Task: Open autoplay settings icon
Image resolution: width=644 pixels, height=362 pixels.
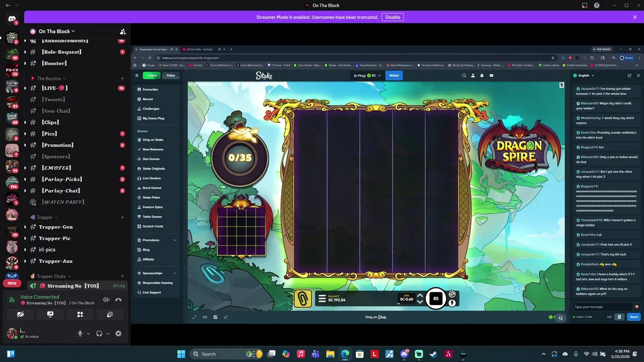Action: [452, 294]
